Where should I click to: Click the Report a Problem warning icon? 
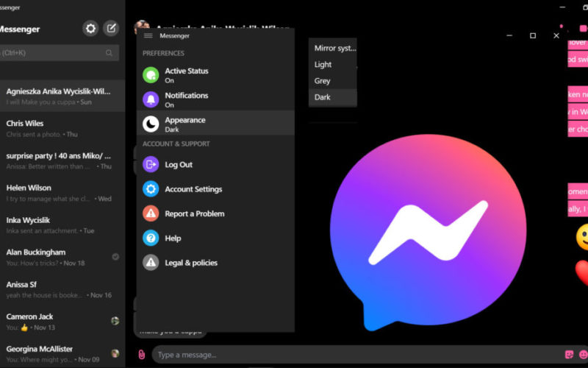pyautogui.click(x=151, y=213)
